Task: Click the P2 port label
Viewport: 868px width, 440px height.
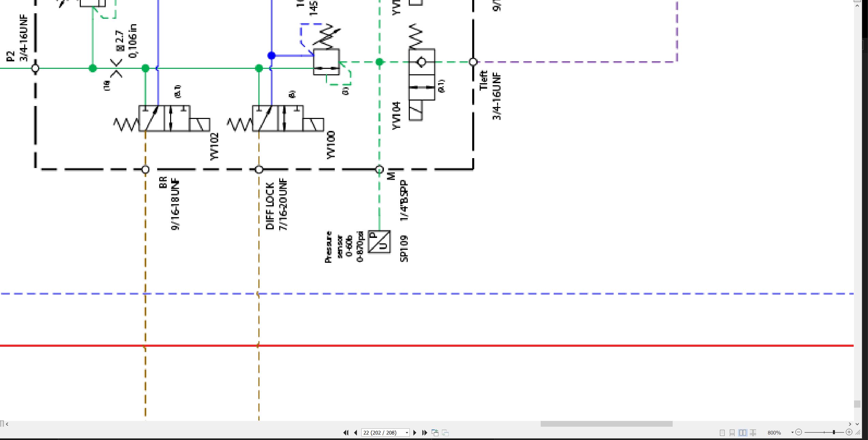Action: [11, 56]
